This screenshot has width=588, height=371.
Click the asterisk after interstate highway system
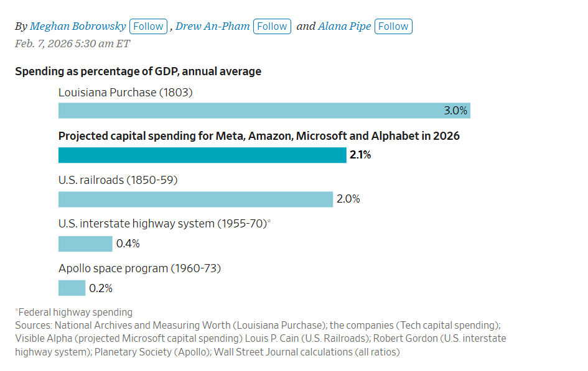coord(269,222)
